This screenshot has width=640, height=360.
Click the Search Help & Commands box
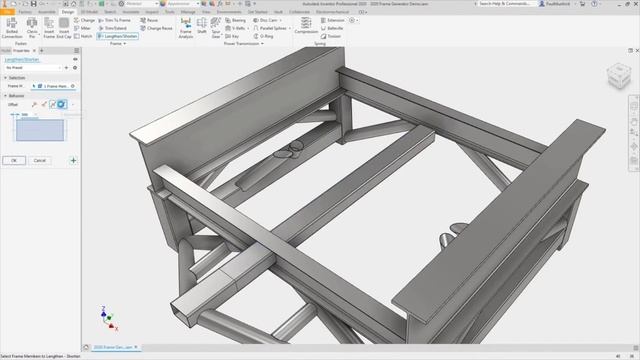coord(505,4)
